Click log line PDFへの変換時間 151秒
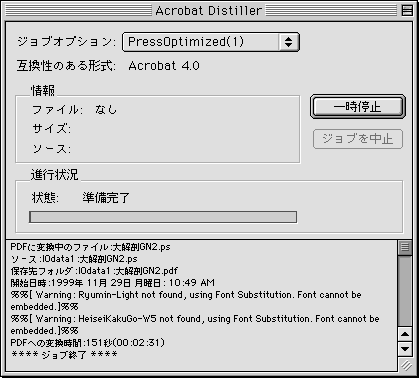 [x=88, y=343]
